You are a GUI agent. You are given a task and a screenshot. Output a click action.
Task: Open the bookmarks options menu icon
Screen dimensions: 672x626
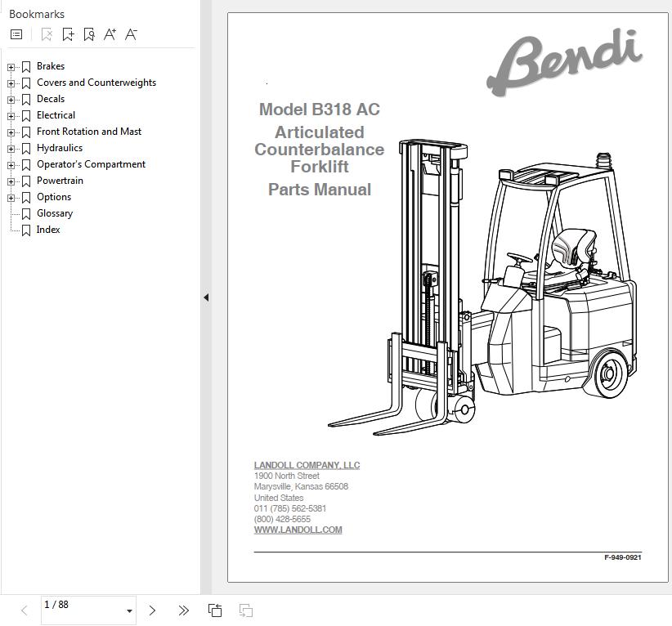(x=16, y=34)
